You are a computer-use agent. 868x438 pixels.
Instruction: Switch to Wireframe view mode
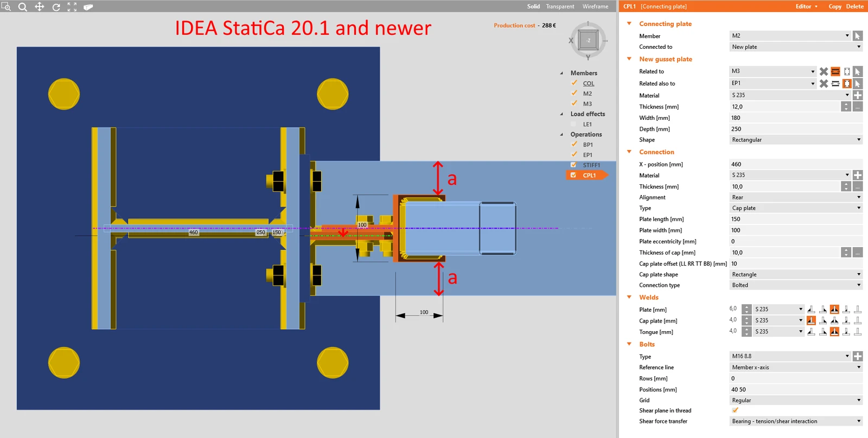tap(595, 7)
